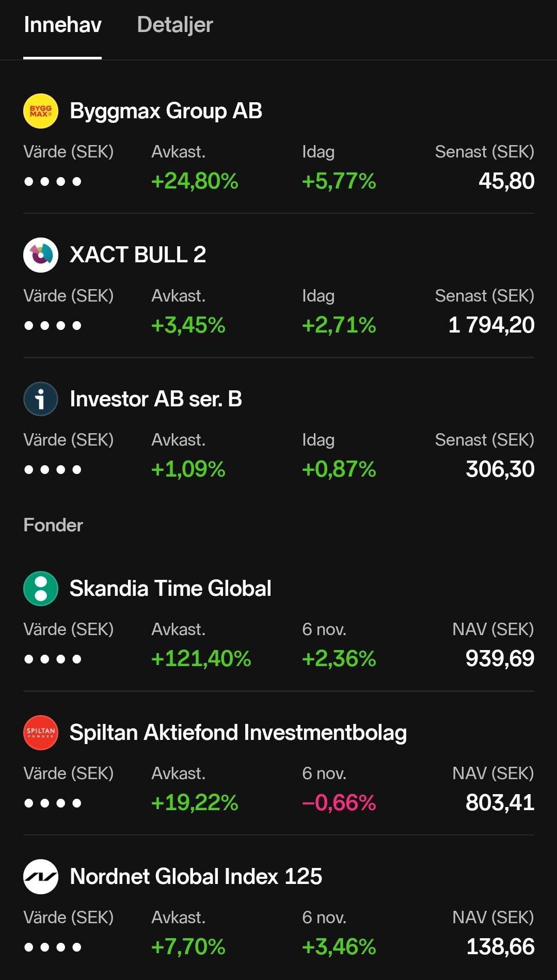Tap the XACT BULL 2 logo icon
The image size is (557, 980).
41,255
